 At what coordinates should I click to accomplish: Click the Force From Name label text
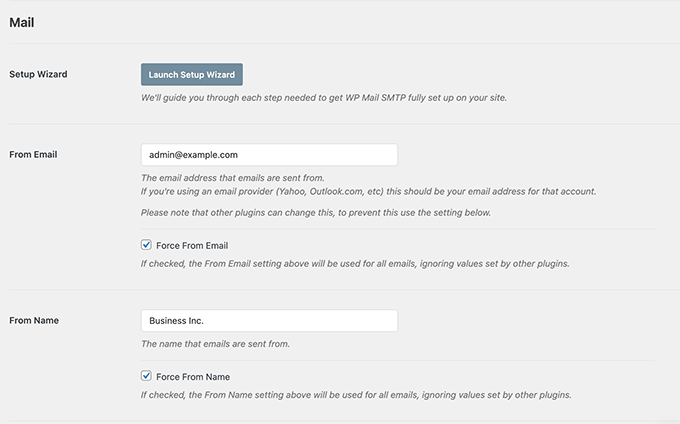pos(193,377)
